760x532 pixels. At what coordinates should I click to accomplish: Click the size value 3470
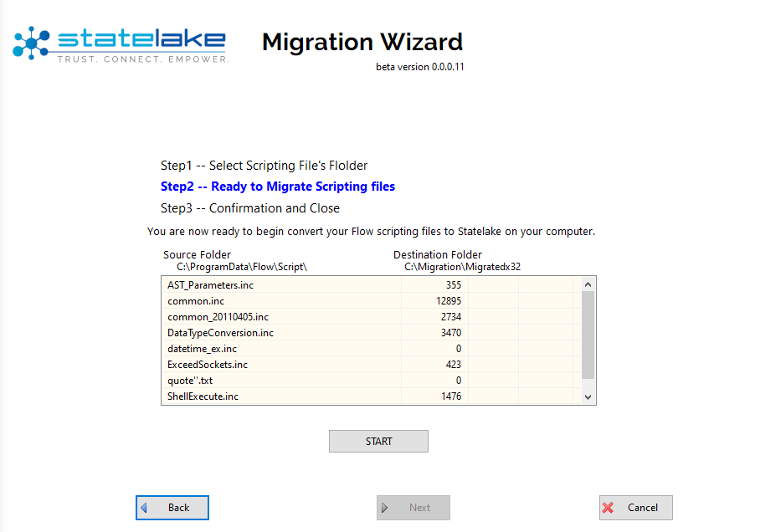coord(451,333)
